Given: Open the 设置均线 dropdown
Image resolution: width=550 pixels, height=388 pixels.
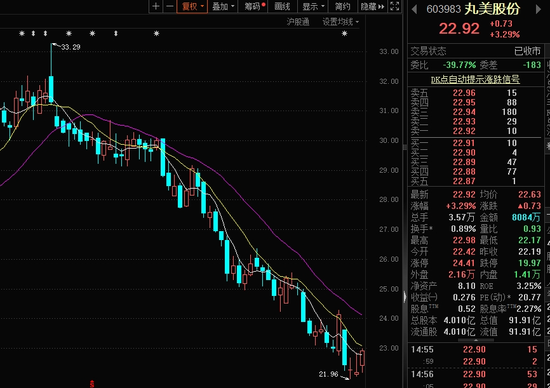Looking at the screenshot, I should pos(341,22).
